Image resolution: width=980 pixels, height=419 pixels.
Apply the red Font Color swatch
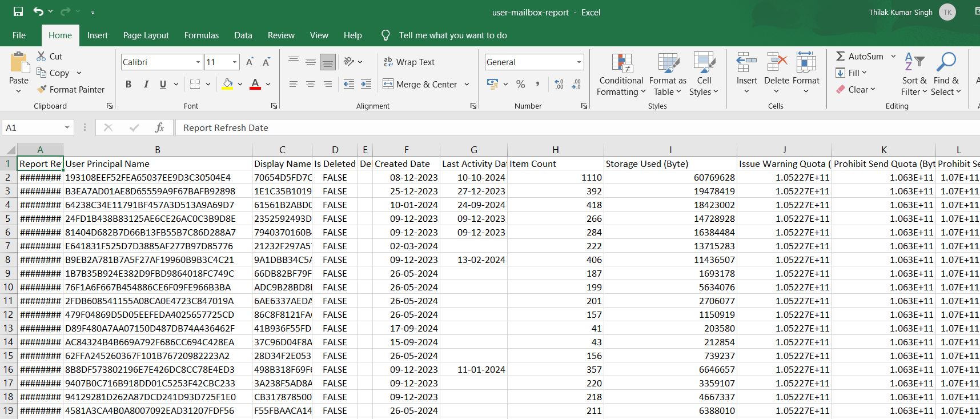pos(255,85)
